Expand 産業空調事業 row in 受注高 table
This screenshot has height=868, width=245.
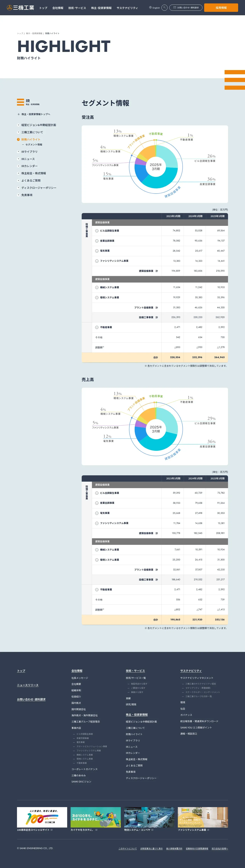97,241
